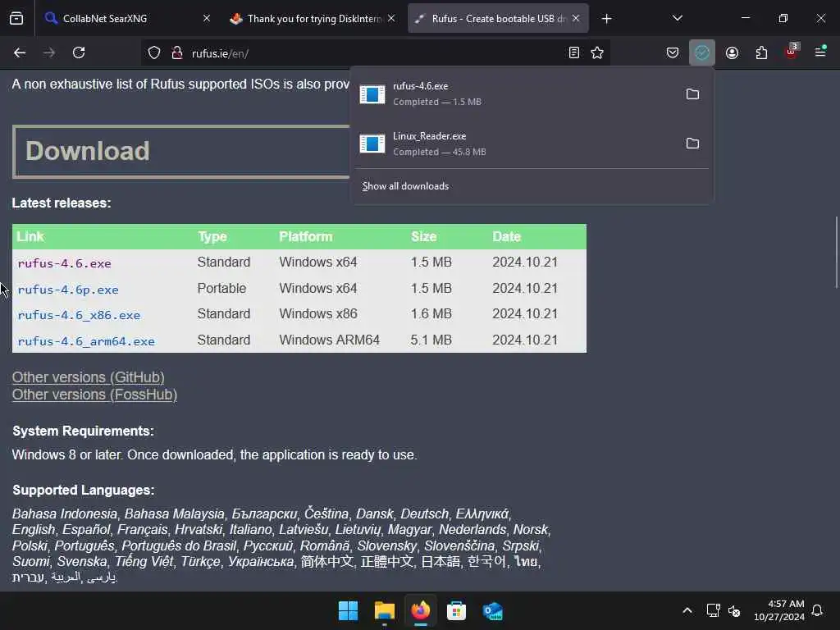The width and height of the screenshot is (840, 630).
Task: Open uBlock Origin extension icon
Action: (x=792, y=52)
